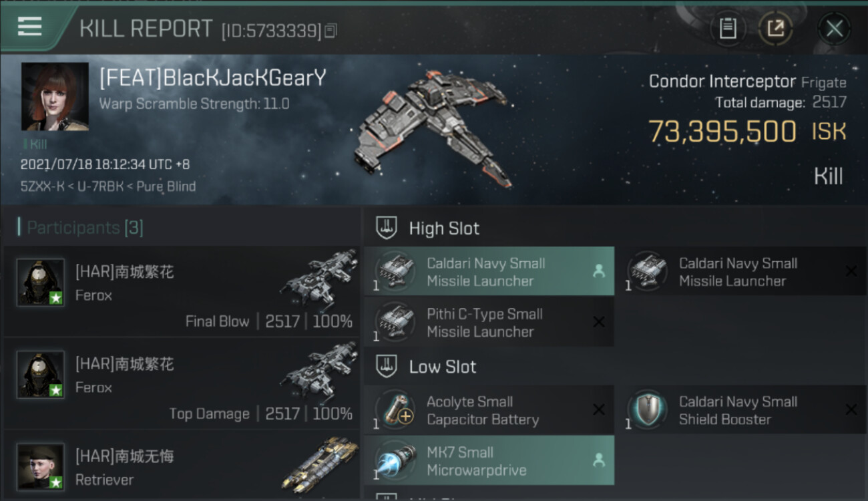View the Retriever participant 南城无悔

[x=181, y=466]
